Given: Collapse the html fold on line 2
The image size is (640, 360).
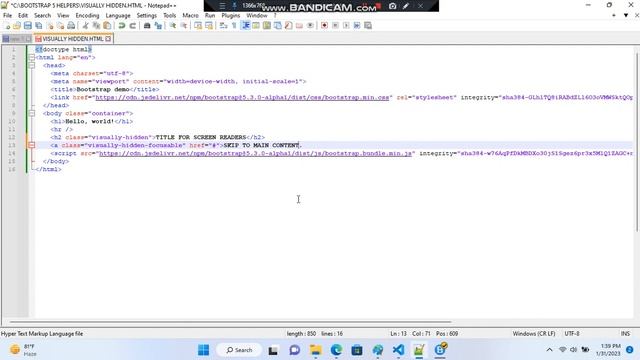Looking at the screenshot, I should tap(31, 58).
